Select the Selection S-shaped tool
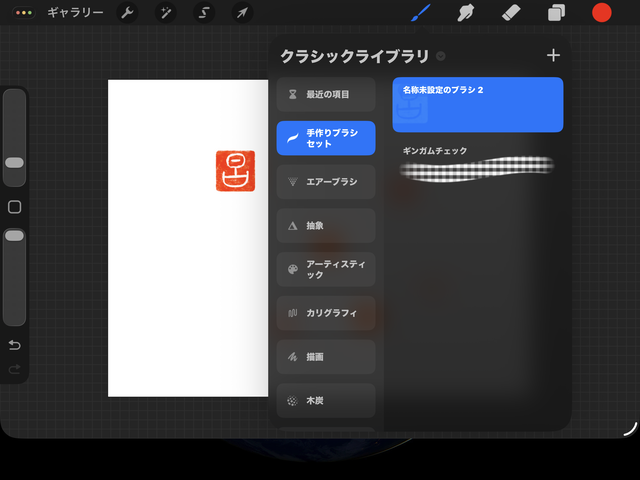640x480 pixels. pyautogui.click(x=204, y=13)
